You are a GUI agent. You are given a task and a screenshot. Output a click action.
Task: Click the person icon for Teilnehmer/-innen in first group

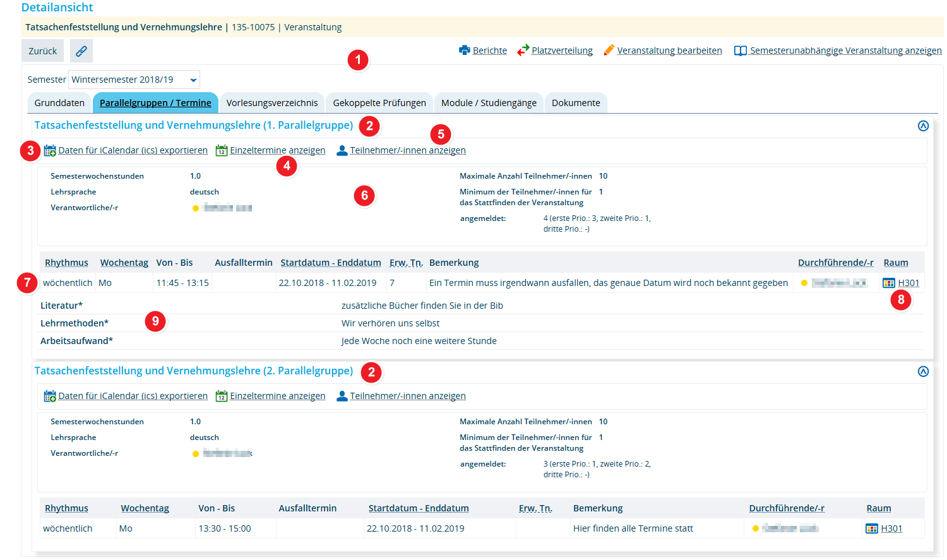[342, 150]
